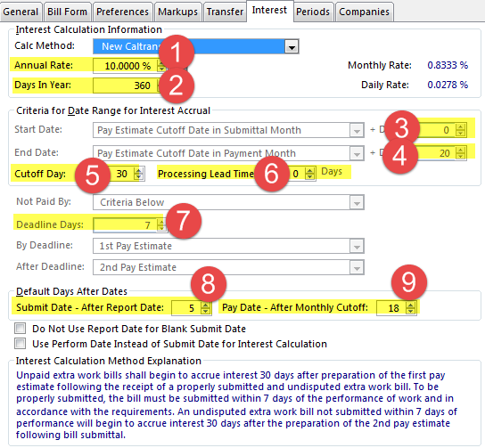Click the Days In Year field

(x=126, y=86)
